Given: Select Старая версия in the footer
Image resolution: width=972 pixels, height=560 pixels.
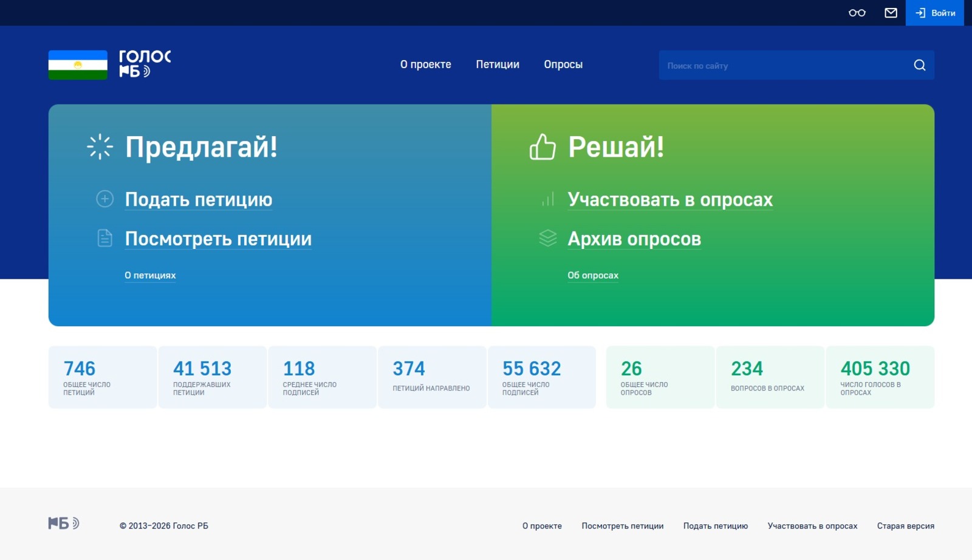Looking at the screenshot, I should click(905, 526).
